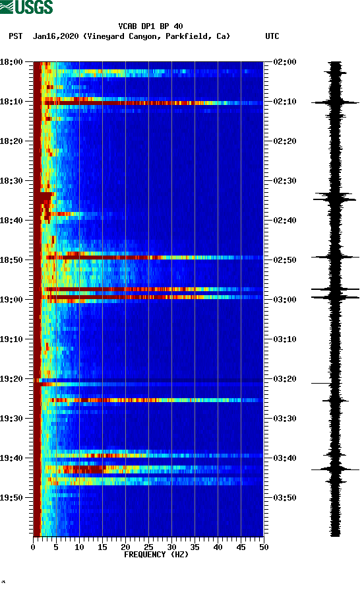This screenshot has width=364, height=589.
Task: Click the frequency axis tick labeled 30
Action: click(x=171, y=547)
